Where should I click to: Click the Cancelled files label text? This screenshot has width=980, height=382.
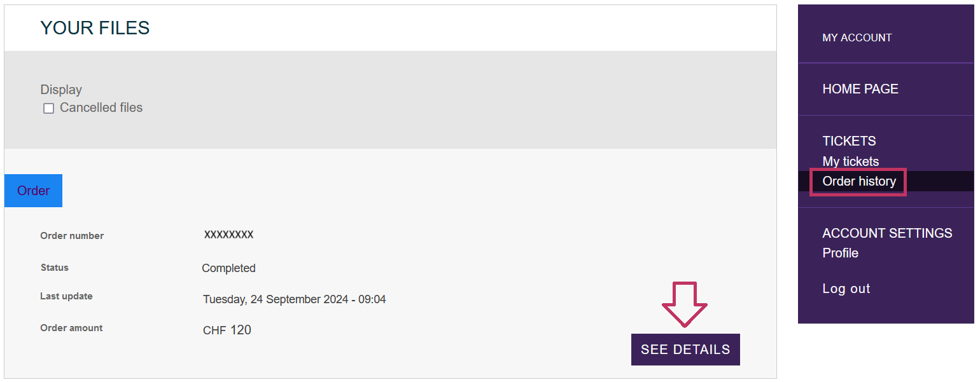[x=101, y=108]
